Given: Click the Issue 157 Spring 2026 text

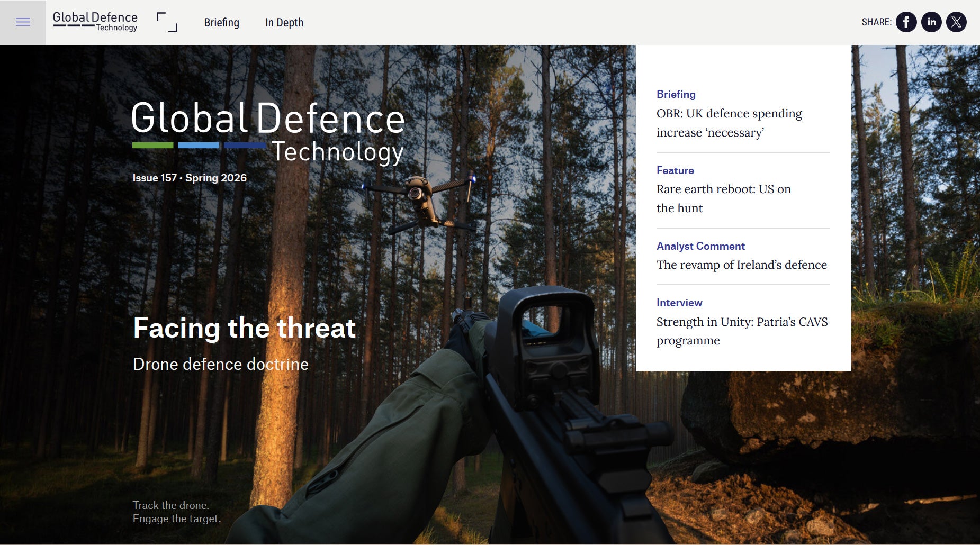Looking at the screenshot, I should click(189, 178).
